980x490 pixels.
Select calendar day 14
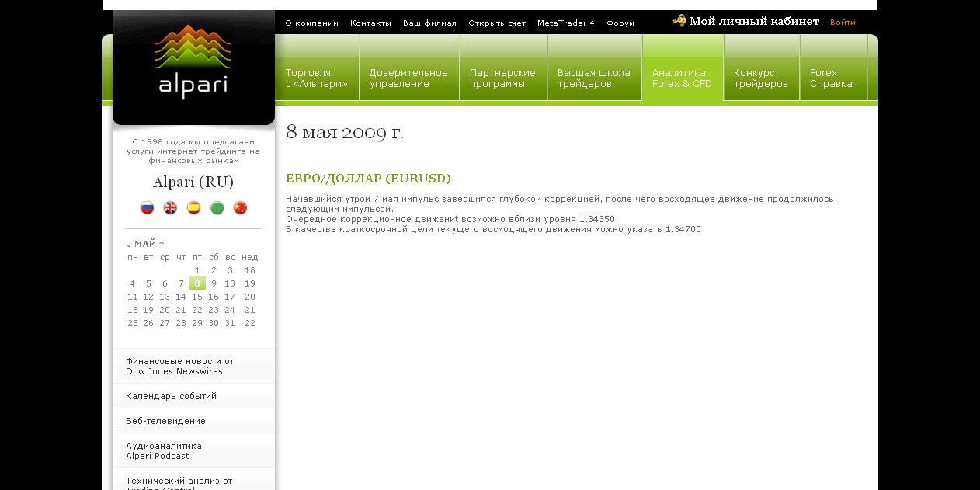(x=181, y=297)
